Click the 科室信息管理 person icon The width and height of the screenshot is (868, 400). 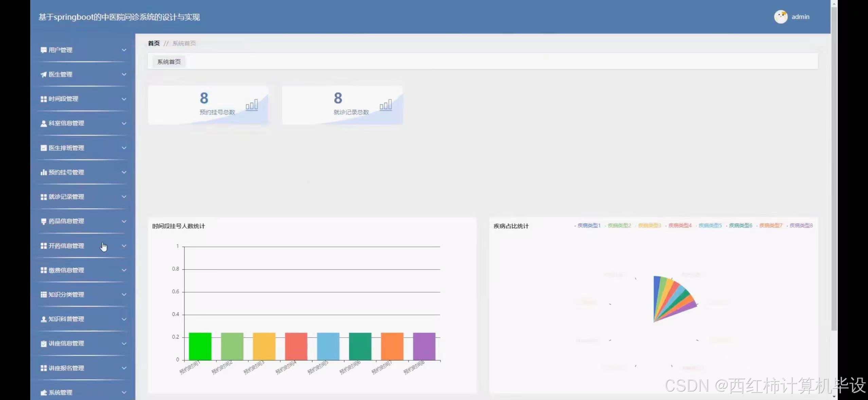coord(43,123)
